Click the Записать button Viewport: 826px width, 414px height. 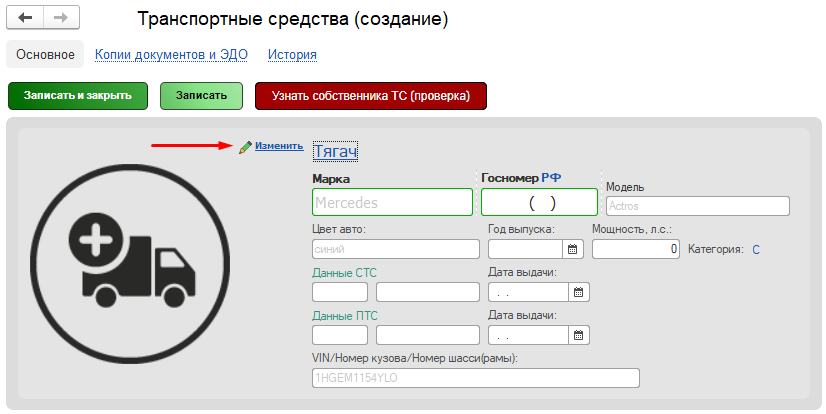tap(201, 96)
